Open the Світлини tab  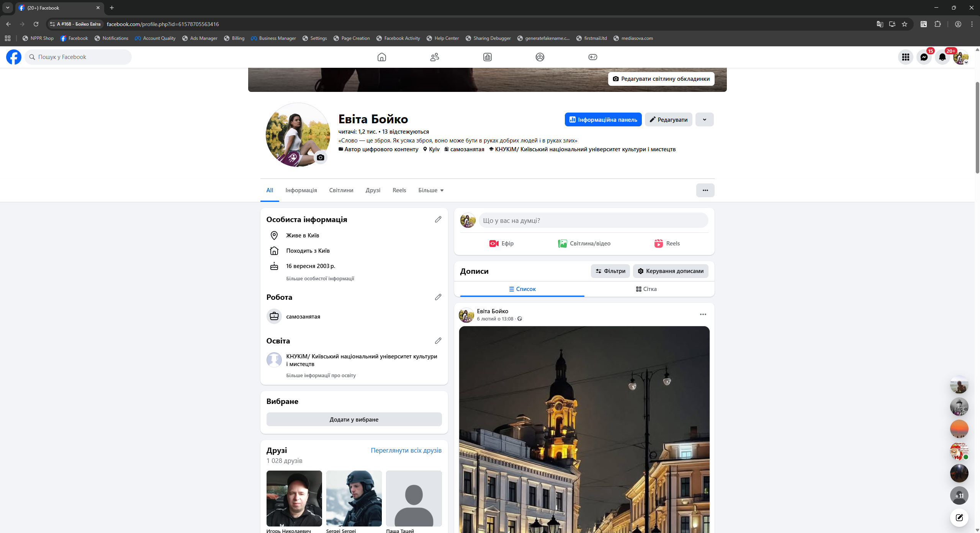341,190
